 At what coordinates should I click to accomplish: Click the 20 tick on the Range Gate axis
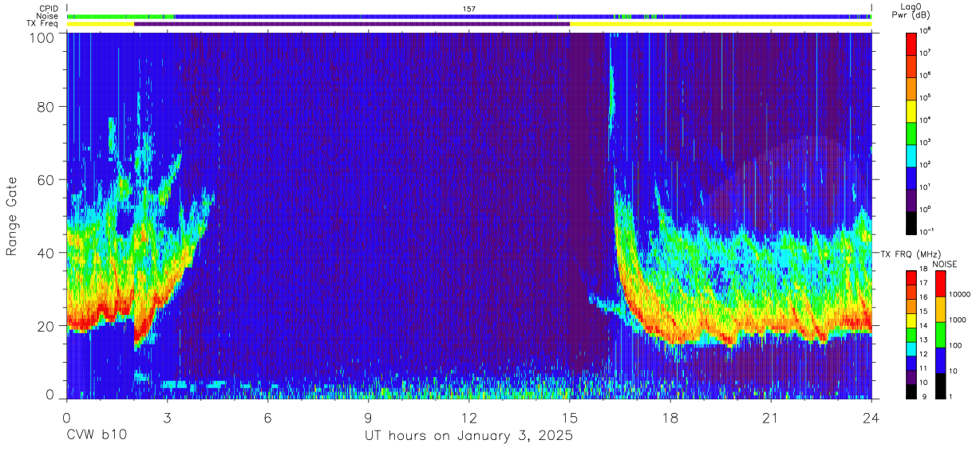tap(46, 325)
